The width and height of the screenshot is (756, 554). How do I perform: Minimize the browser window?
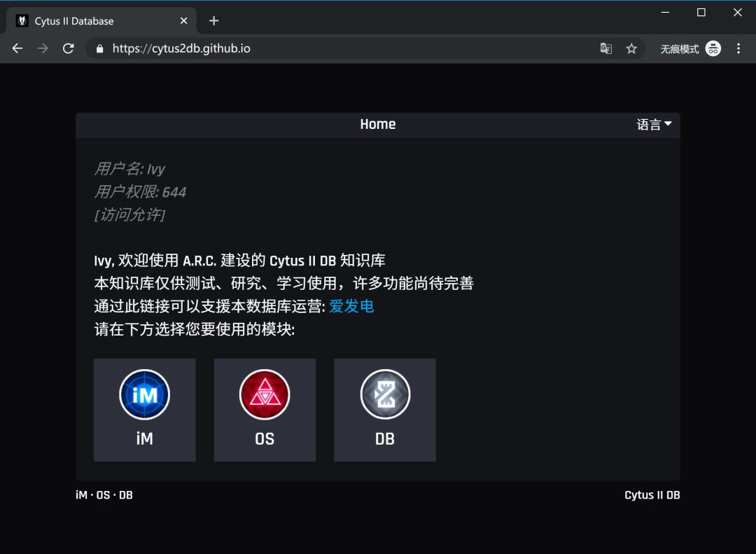coord(666,12)
